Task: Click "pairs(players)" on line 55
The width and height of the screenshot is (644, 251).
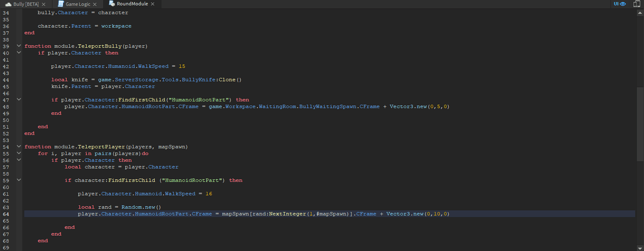Action: pos(118,153)
